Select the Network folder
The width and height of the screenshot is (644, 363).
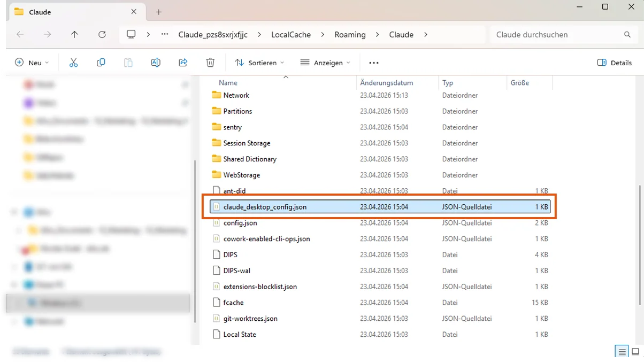tap(380, 95)
